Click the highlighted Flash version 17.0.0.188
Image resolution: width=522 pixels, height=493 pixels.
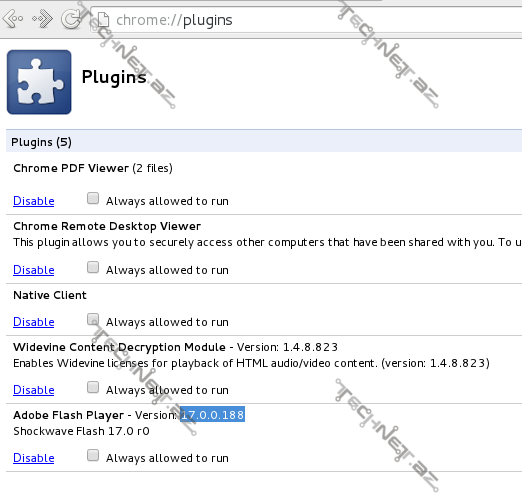click(212, 414)
